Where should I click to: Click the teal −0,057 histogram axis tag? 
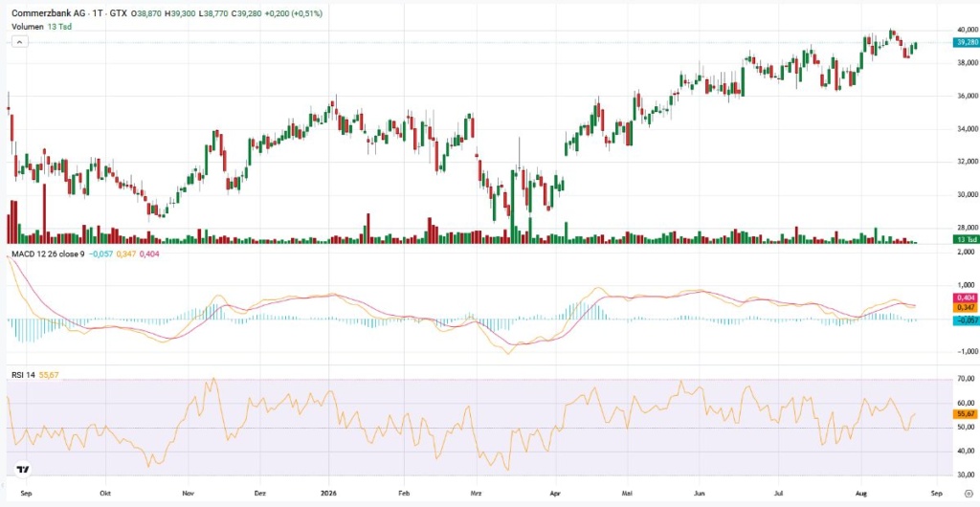[x=966, y=320]
